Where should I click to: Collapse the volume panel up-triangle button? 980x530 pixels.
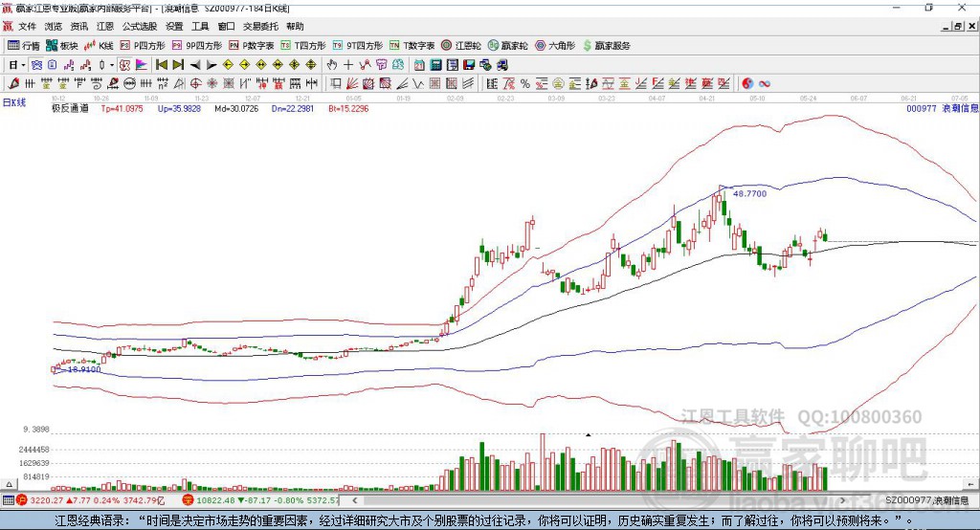tap(9, 484)
